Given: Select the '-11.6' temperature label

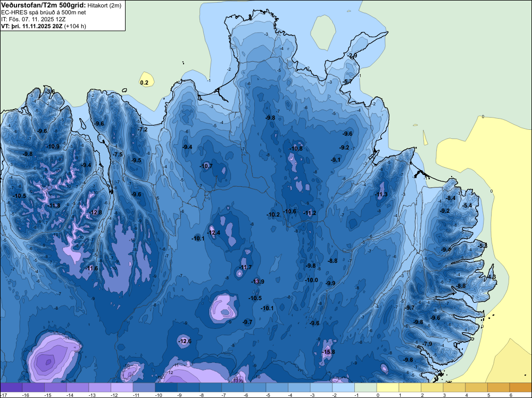Looking at the screenshot, I should pos(92,268).
